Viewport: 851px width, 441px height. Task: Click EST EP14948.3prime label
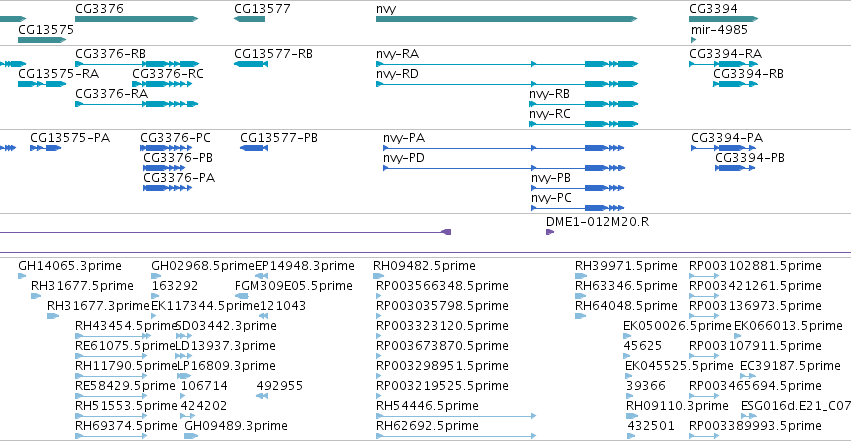[305, 266]
